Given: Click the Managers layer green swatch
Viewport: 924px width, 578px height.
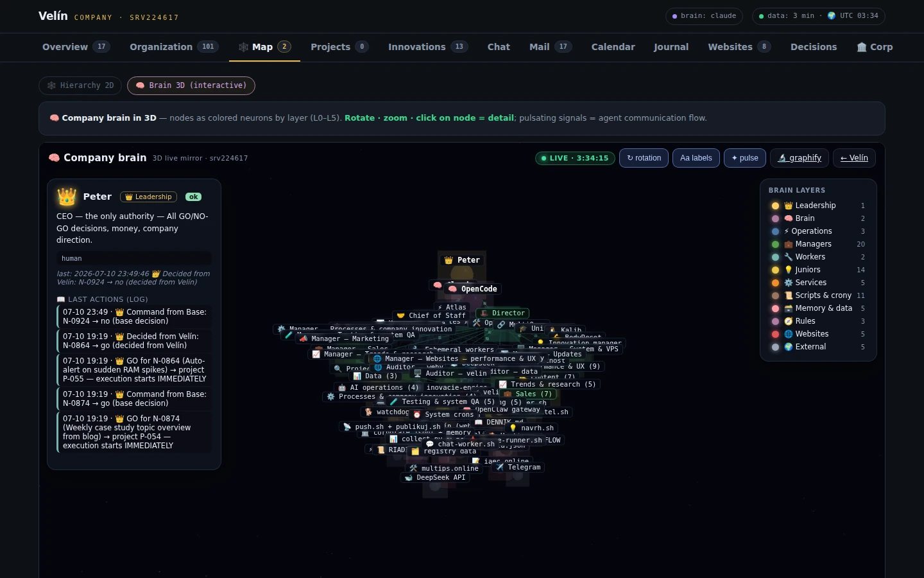Looking at the screenshot, I should point(775,244).
